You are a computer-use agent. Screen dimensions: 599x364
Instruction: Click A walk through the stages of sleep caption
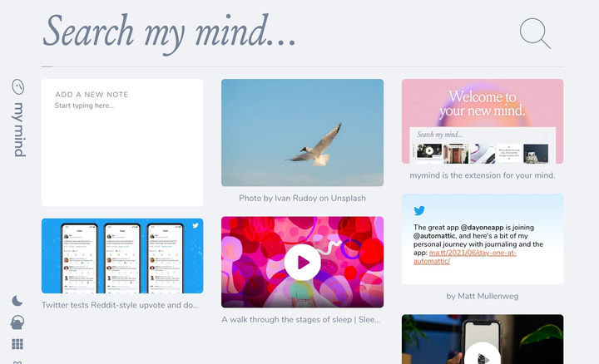coord(300,320)
